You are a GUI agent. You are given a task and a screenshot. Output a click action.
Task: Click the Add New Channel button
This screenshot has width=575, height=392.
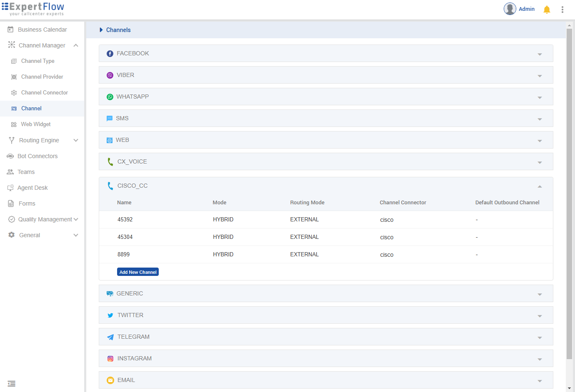(138, 272)
